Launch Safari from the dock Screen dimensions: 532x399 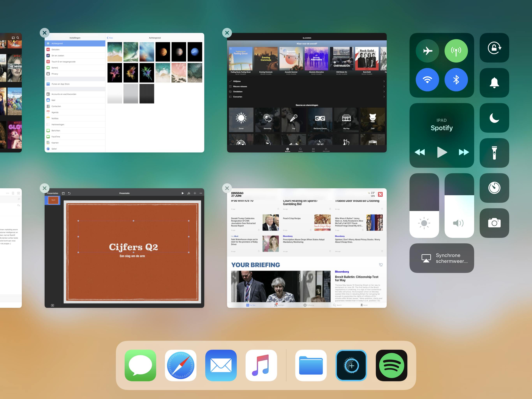[x=181, y=365]
